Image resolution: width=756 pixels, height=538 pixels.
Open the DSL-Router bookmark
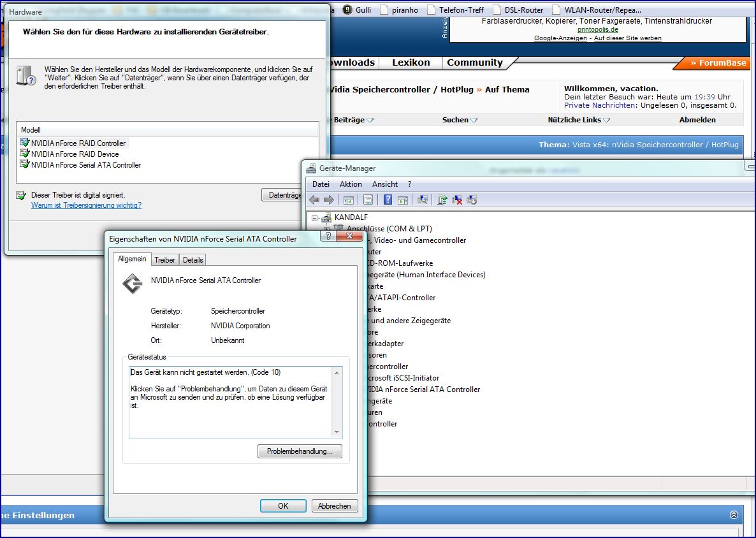point(518,10)
